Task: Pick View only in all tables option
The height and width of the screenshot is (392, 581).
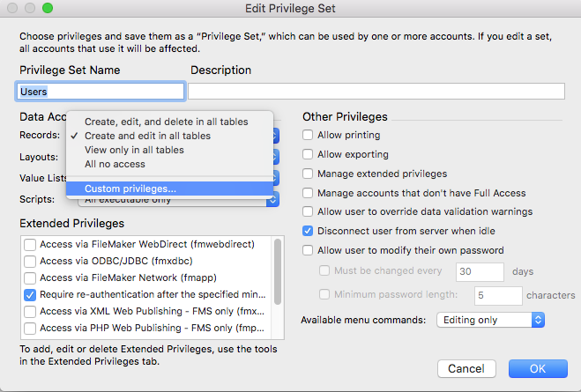Action: click(134, 150)
